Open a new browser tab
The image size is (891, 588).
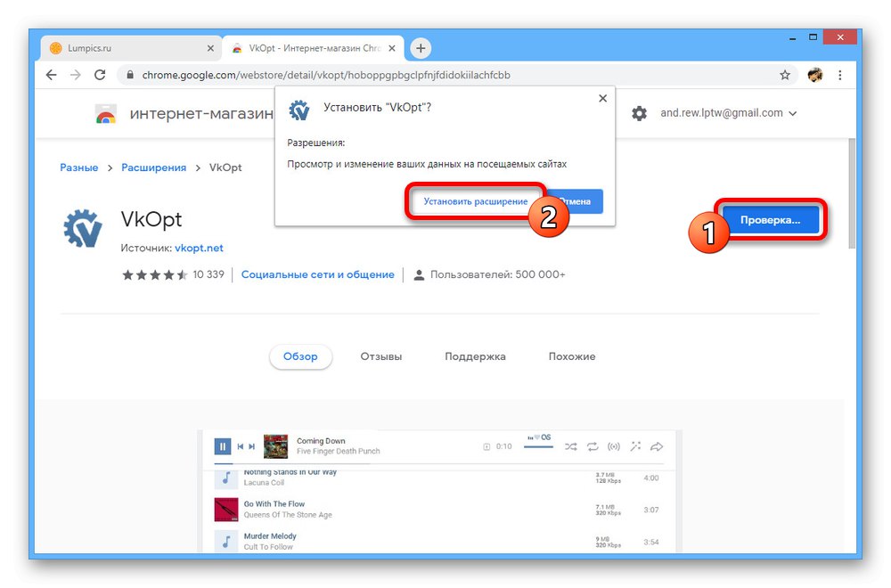421,48
